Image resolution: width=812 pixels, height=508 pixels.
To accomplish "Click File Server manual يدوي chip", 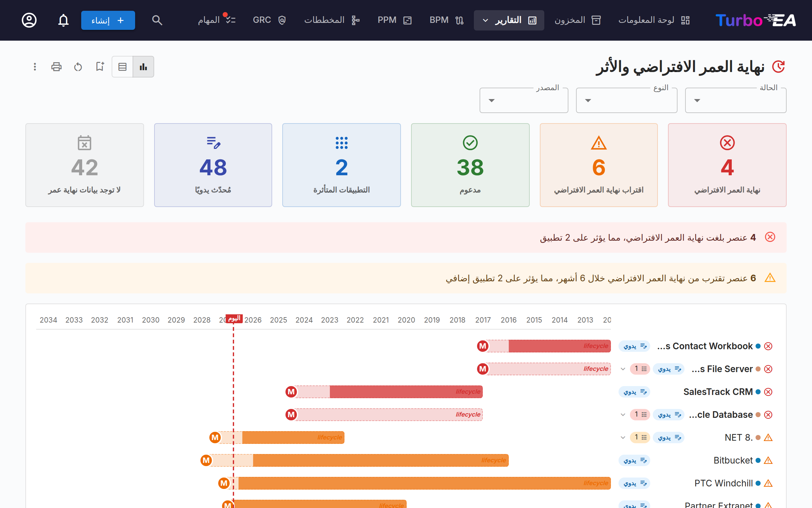I will 669,369.
